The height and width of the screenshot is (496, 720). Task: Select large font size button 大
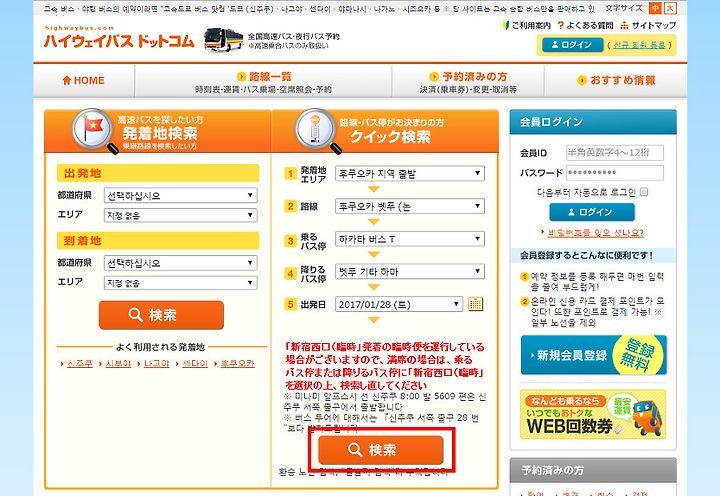pos(670,8)
